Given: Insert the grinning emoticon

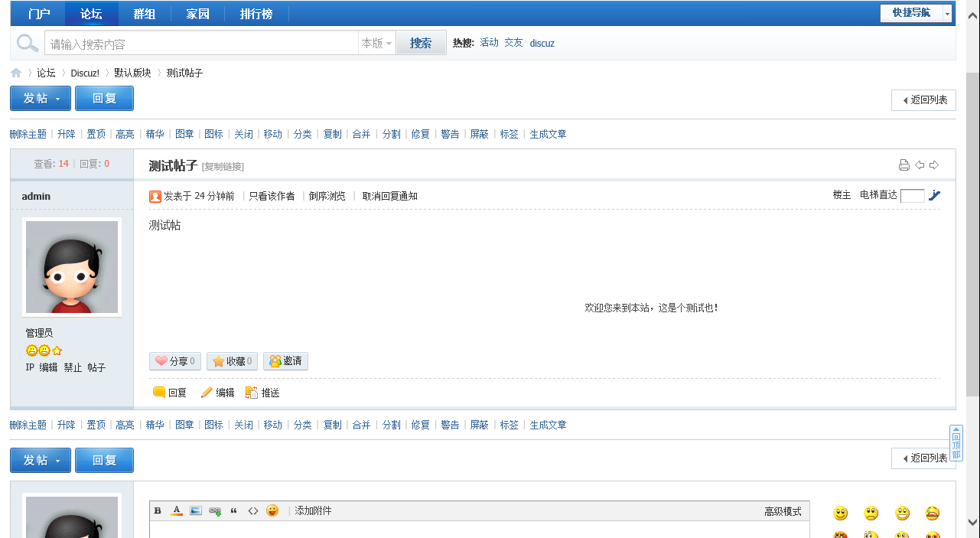Looking at the screenshot, I should [903, 514].
